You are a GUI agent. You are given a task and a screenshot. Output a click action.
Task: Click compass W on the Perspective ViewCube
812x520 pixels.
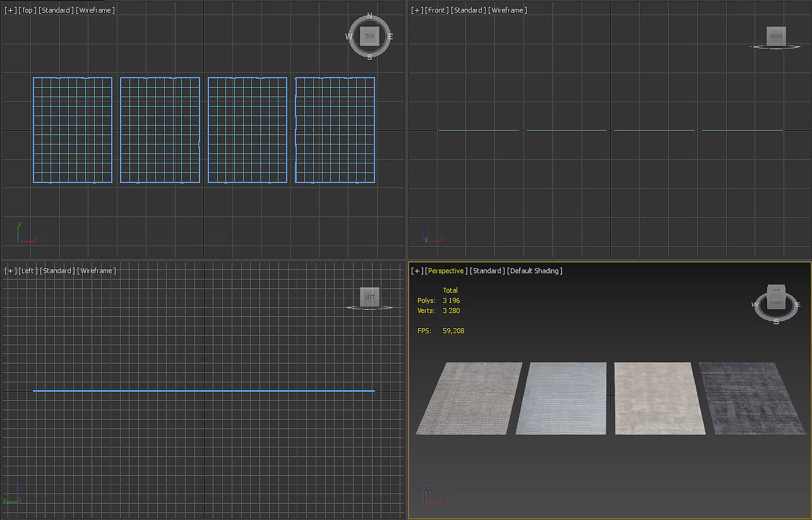[755, 305]
